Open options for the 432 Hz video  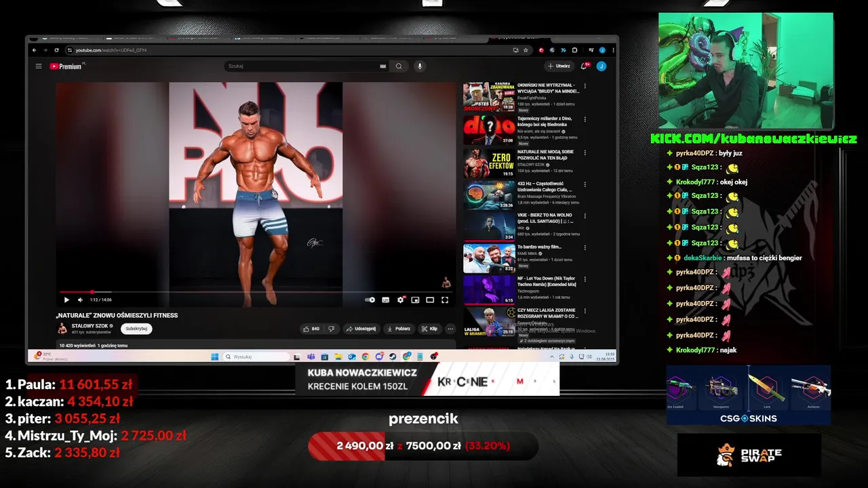click(x=585, y=184)
